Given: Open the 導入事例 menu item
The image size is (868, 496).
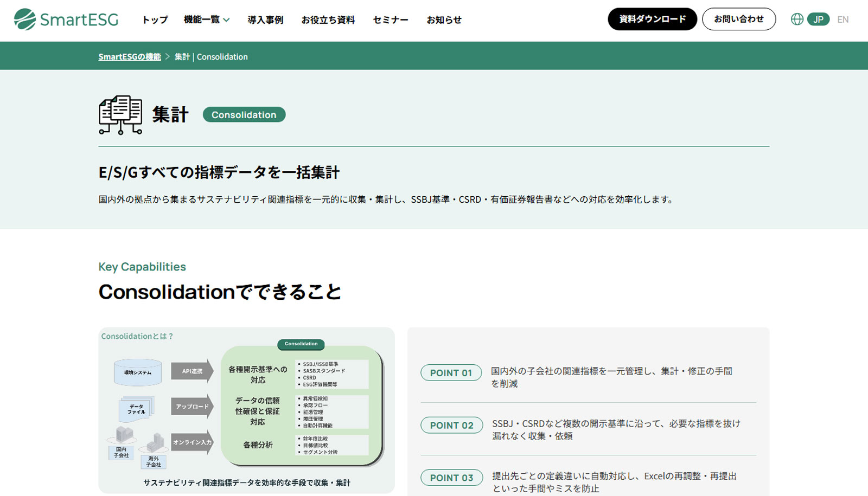Looking at the screenshot, I should pos(265,20).
